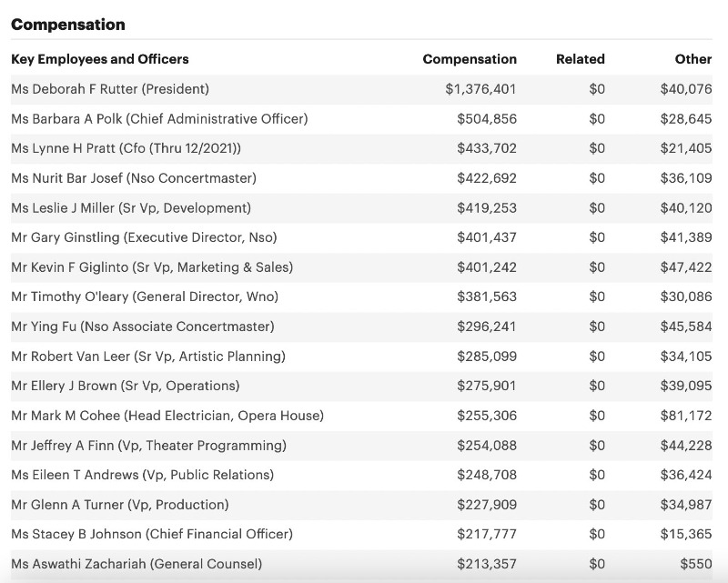Click the $285,099 compensation figure
The width and height of the screenshot is (728, 583).
(x=486, y=356)
